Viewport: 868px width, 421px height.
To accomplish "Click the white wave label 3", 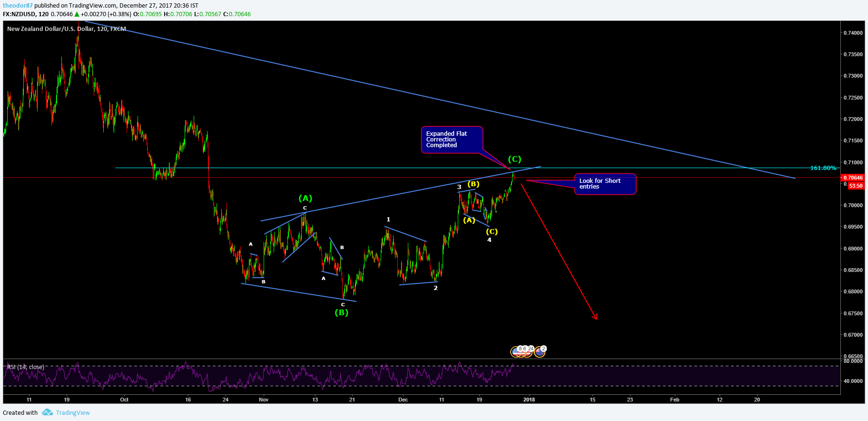I will 459,187.
